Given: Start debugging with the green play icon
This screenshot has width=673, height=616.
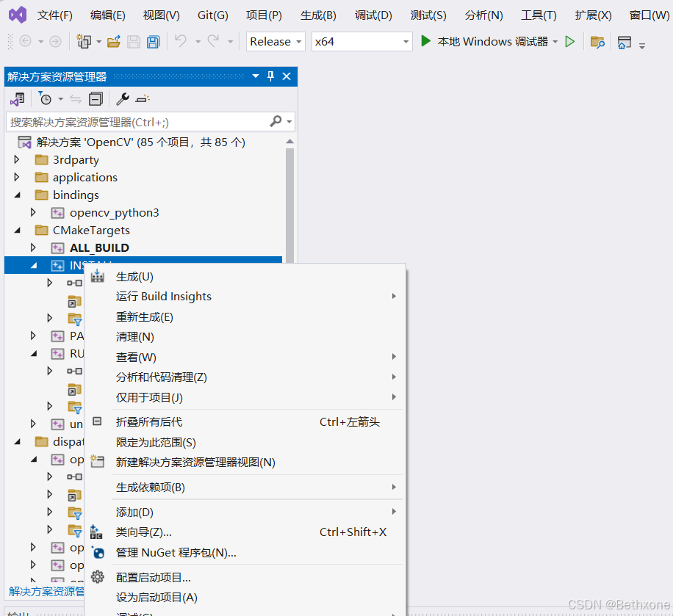Looking at the screenshot, I should (425, 41).
